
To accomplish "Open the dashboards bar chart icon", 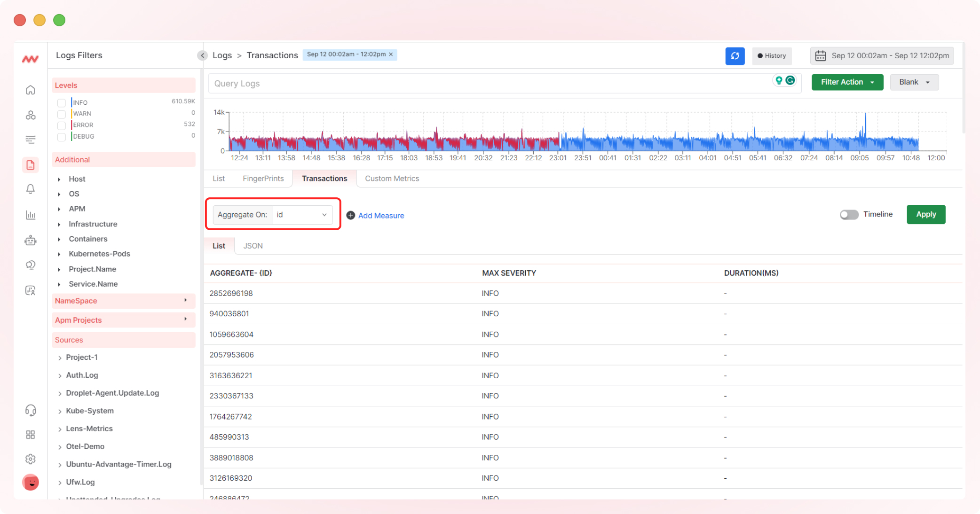I will (x=31, y=215).
